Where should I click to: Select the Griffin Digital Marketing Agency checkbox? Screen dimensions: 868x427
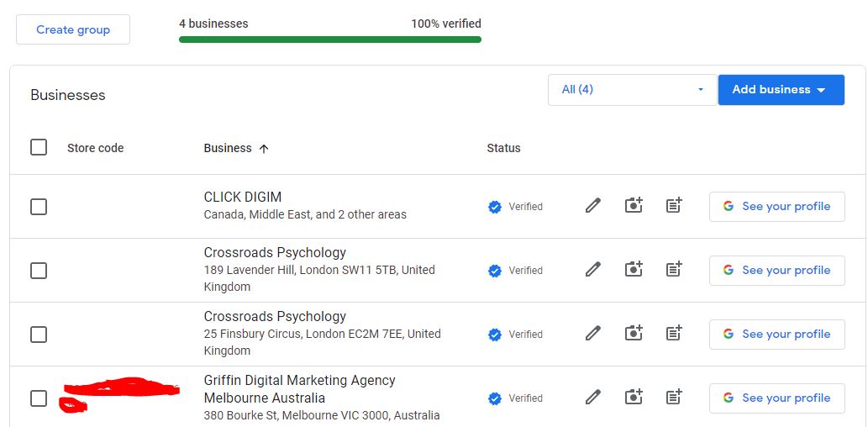tap(39, 398)
